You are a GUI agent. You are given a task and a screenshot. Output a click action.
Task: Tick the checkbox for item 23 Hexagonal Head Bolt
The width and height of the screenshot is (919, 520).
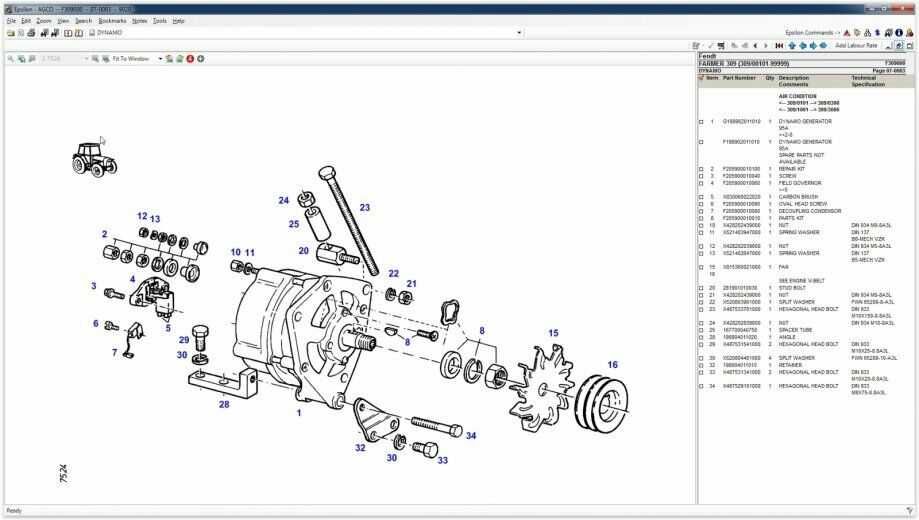point(701,309)
